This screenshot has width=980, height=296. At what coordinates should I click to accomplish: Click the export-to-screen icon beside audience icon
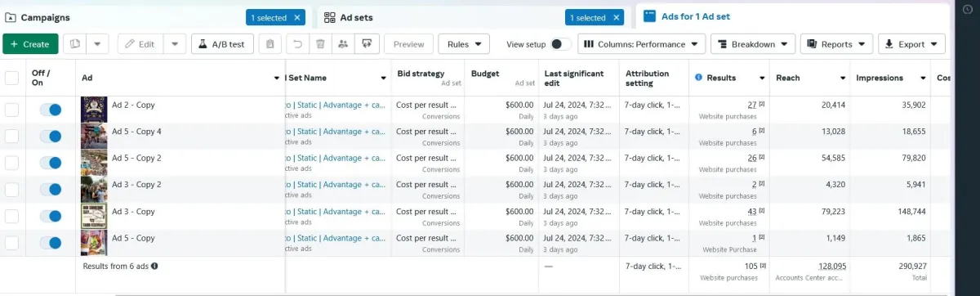pos(367,44)
